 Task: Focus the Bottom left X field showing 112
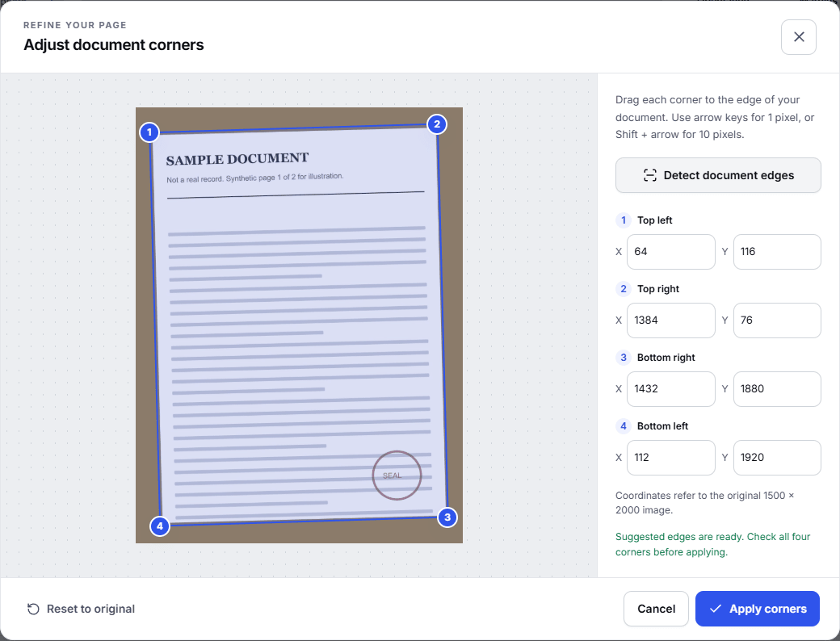click(670, 457)
